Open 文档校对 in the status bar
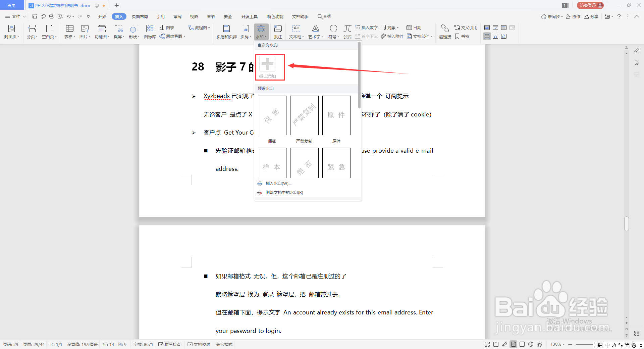 pyautogui.click(x=199, y=344)
